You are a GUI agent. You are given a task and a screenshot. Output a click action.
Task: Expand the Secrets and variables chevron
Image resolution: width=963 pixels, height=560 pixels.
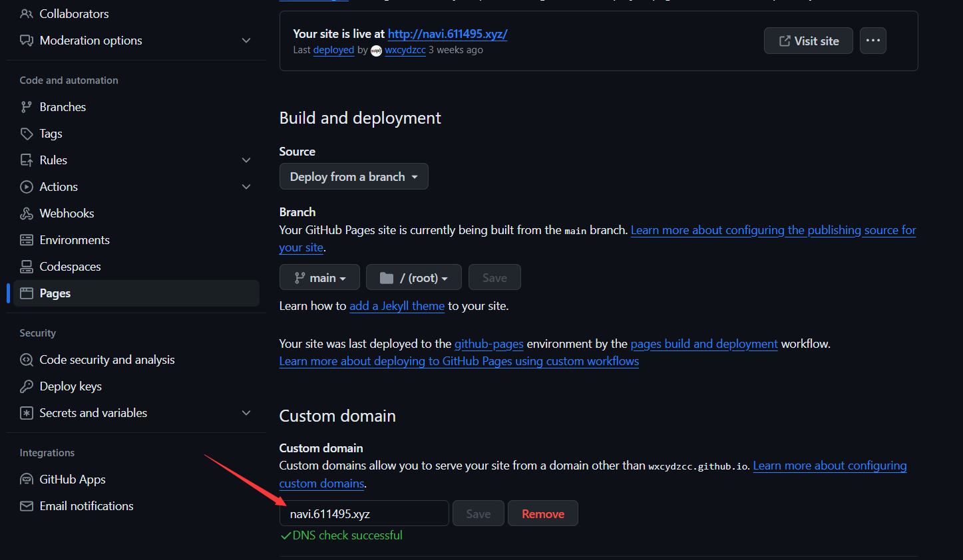click(246, 413)
